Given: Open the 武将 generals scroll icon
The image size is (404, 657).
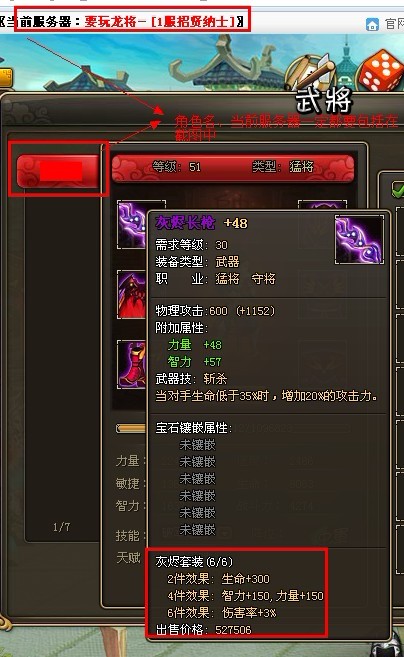Looking at the screenshot, I should [x=312, y=75].
